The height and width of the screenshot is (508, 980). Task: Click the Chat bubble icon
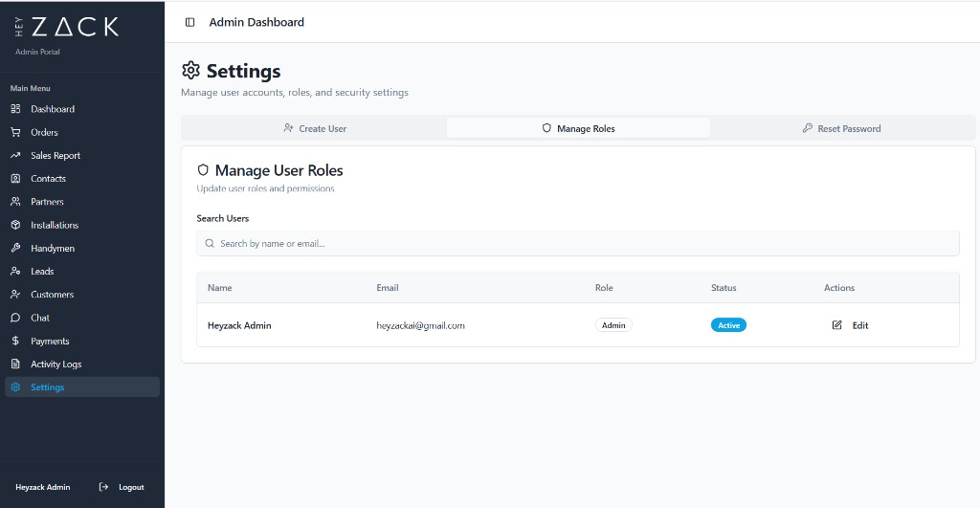coord(15,318)
